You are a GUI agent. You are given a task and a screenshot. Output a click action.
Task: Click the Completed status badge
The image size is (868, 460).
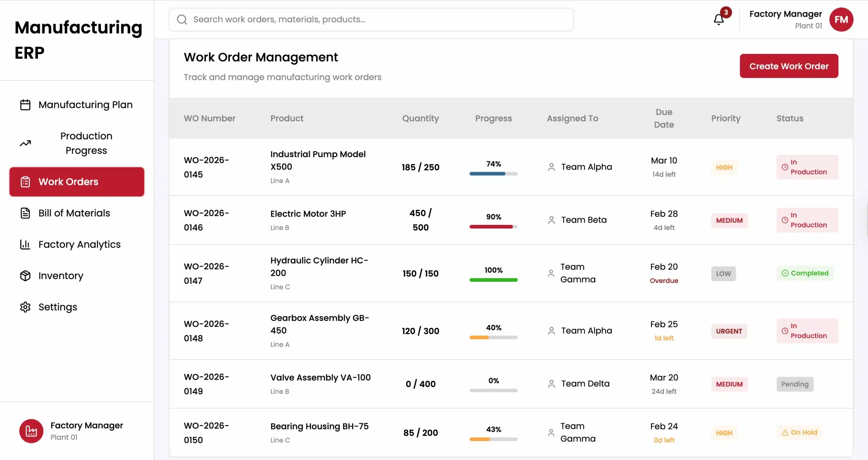[x=805, y=273]
